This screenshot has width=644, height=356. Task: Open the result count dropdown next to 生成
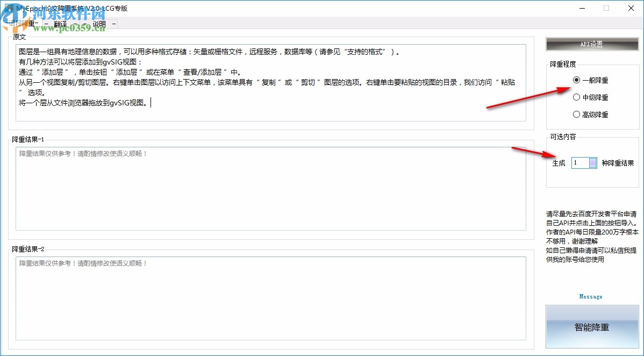point(591,163)
